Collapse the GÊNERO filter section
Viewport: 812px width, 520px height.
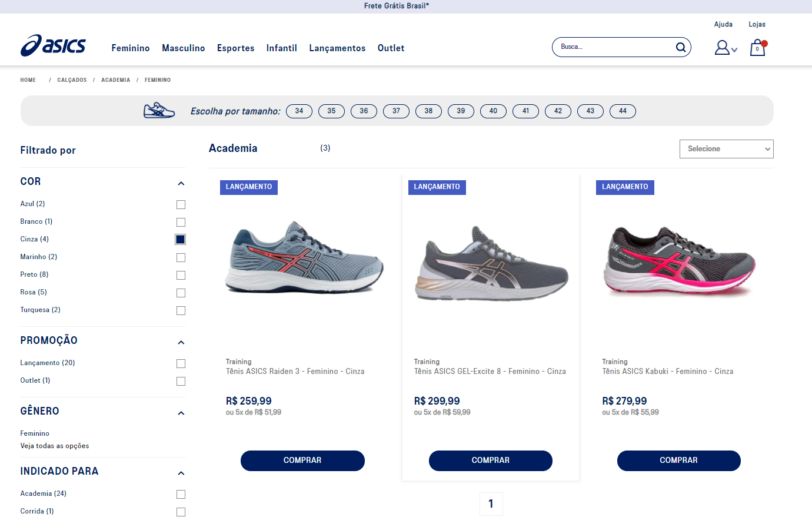tap(181, 413)
